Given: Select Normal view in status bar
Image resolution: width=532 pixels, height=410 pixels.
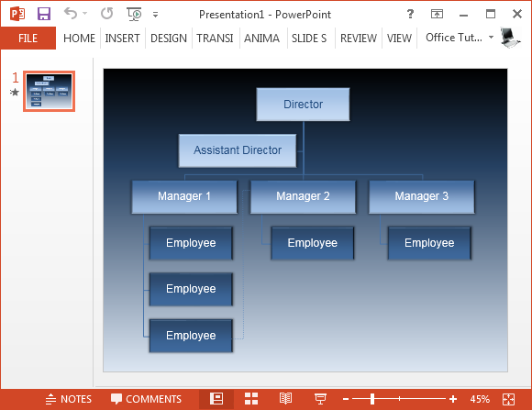Looking at the screenshot, I should click(216, 399).
